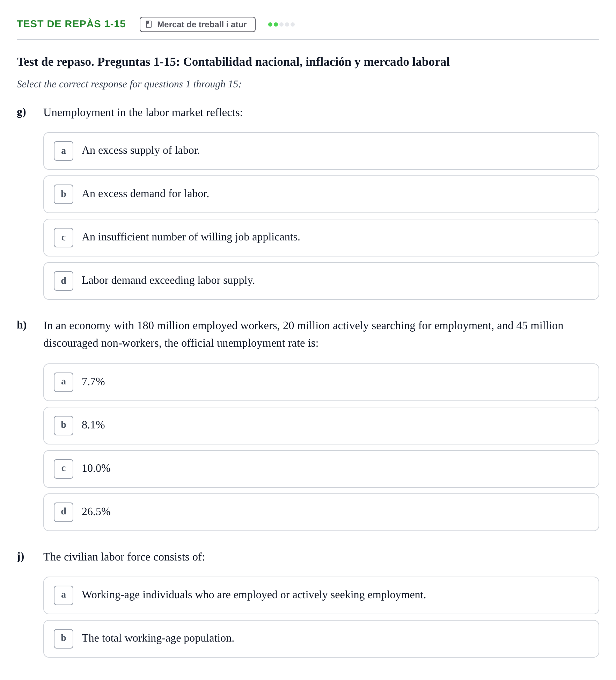This screenshot has height=680, width=616.
Task: Pick the 26.5% answer option
Action: (x=321, y=512)
